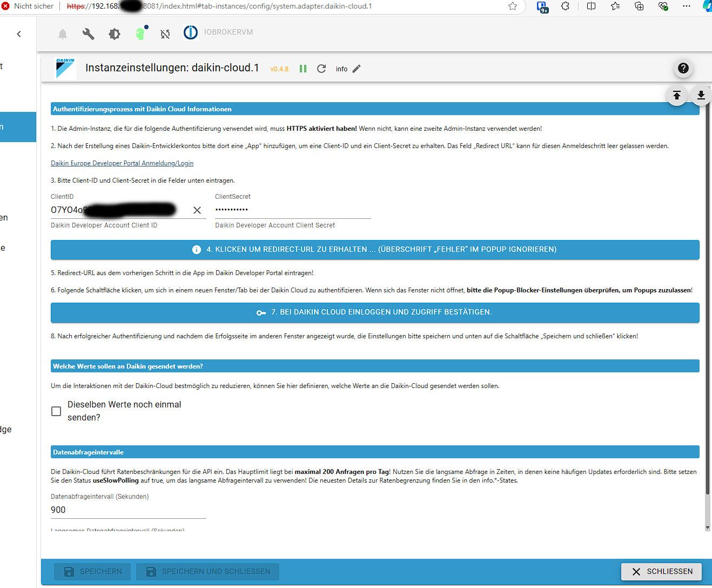Open browser settings and more menu
This screenshot has width=712, height=588.
(x=687, y=6)
